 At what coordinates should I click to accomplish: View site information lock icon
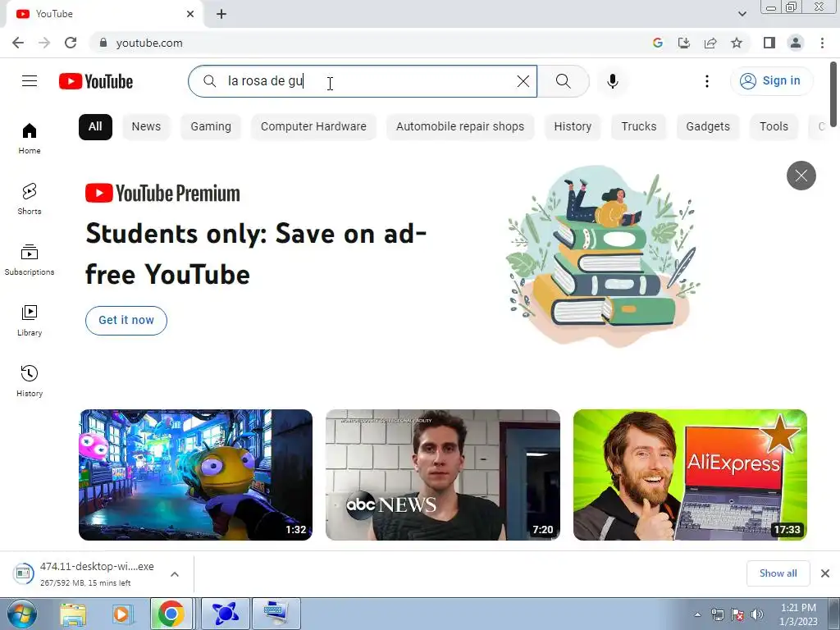(103, 43)
